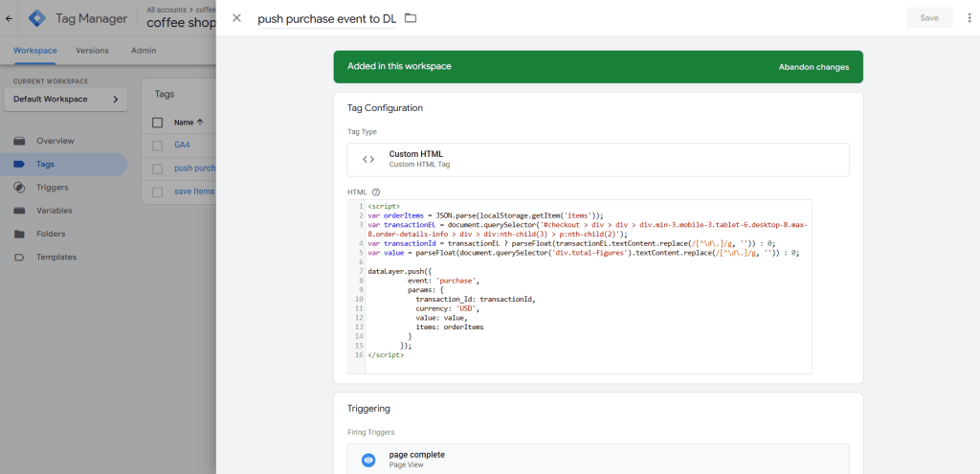Select the Custom HTML tag type row
Image resolution: width=980 pixels, height=474 pixels.
tap(598, 160)
